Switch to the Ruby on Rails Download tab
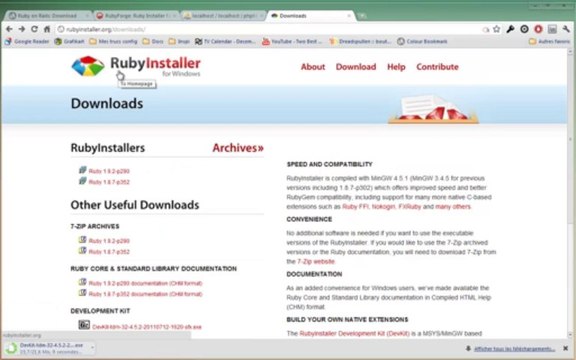The height and width of the screenshot is (360, 576). [x=49, y=16]
